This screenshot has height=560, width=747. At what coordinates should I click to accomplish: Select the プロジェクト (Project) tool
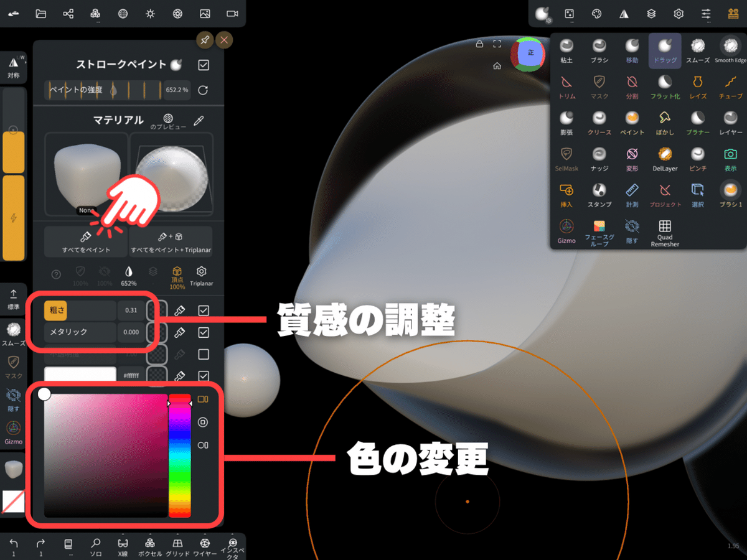pos(665,195)
